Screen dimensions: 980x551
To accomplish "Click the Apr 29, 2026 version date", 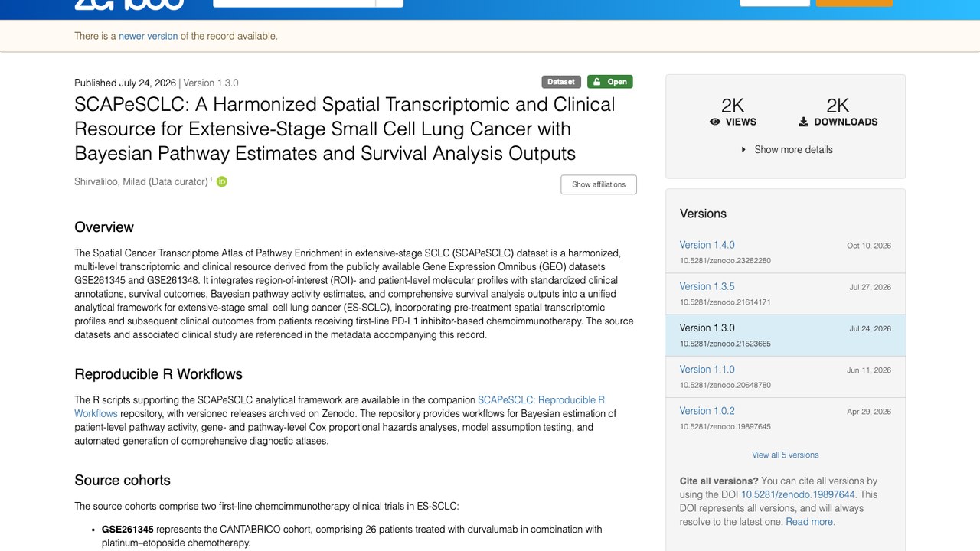I will (869, 411).
